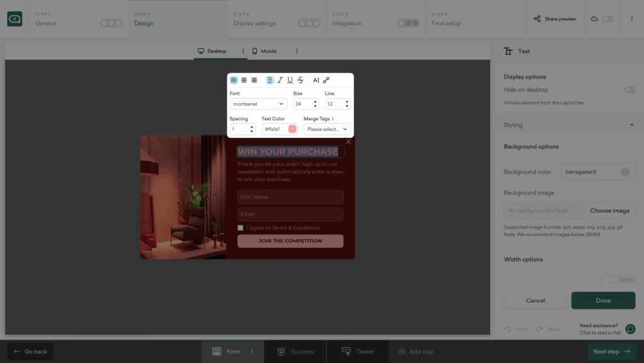Toggle strikethrough formatting
The height and width of the screenshot is (363, 644).
(x=300, y=80)
